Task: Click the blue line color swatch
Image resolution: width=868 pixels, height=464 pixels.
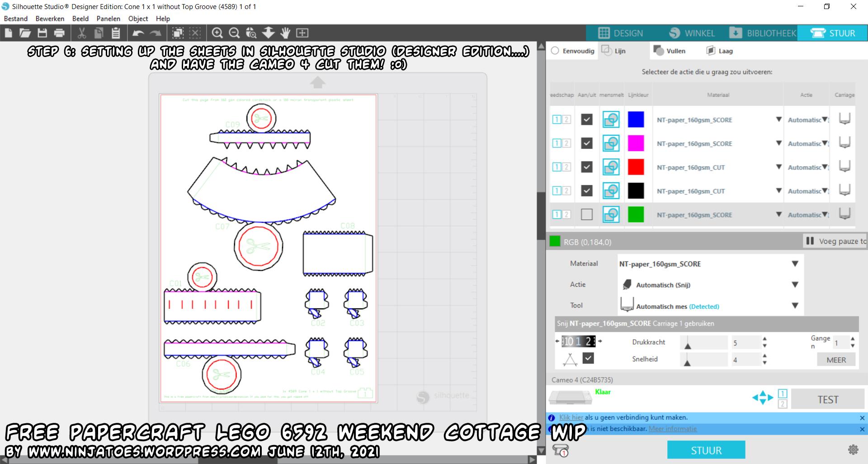Action: click(636, 120)
